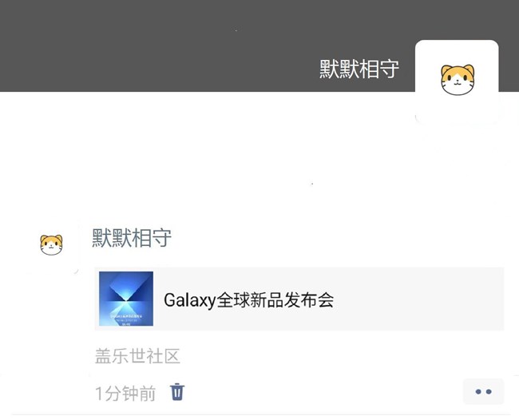Tap empty area of the gray link card

coord(417,299)
